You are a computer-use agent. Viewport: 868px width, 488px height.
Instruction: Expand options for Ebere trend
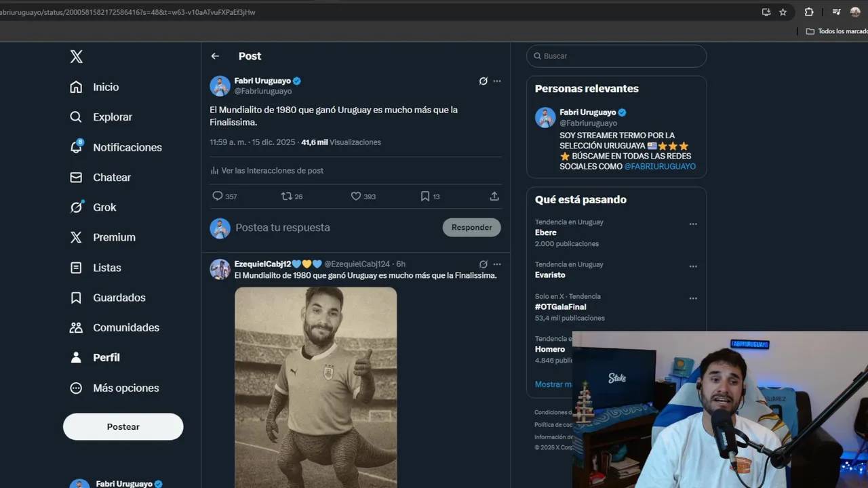pyautogui.click(x=693, y=224)
